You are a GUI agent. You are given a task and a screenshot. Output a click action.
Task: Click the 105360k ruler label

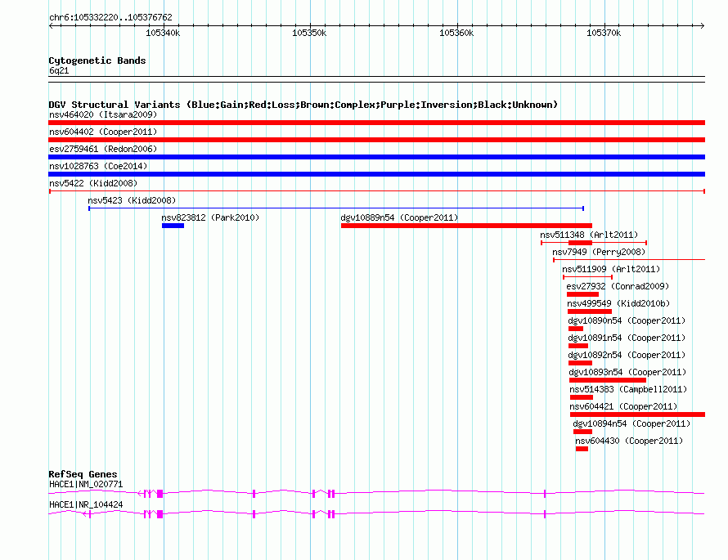pyautogui.click(x=456, y=33)
